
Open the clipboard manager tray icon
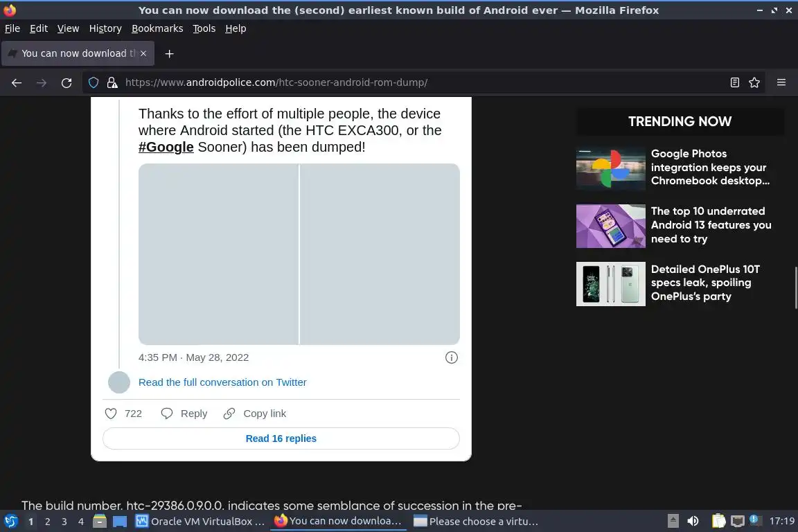point(718,521)
